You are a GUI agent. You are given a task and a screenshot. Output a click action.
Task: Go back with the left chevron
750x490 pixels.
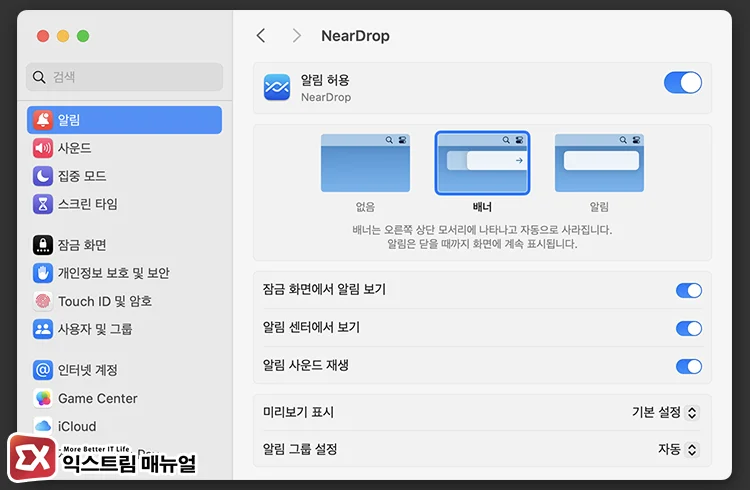pyautogui.click(x=261, y=35)
